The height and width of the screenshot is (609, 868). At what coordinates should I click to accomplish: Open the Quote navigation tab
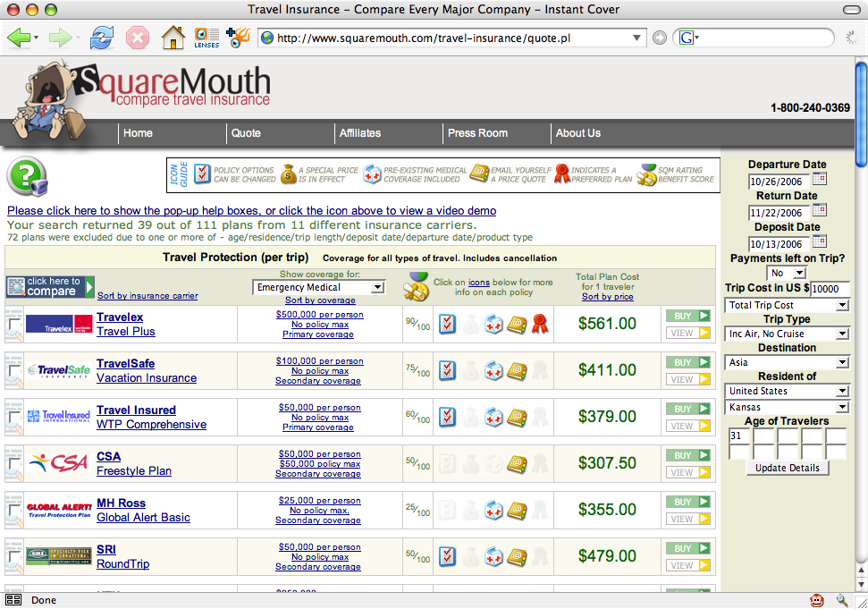tap(246, 133)
